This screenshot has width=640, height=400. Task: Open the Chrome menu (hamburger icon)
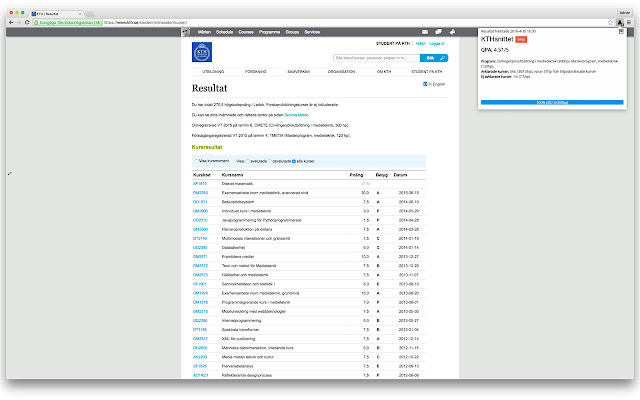[x=629, y=22]
